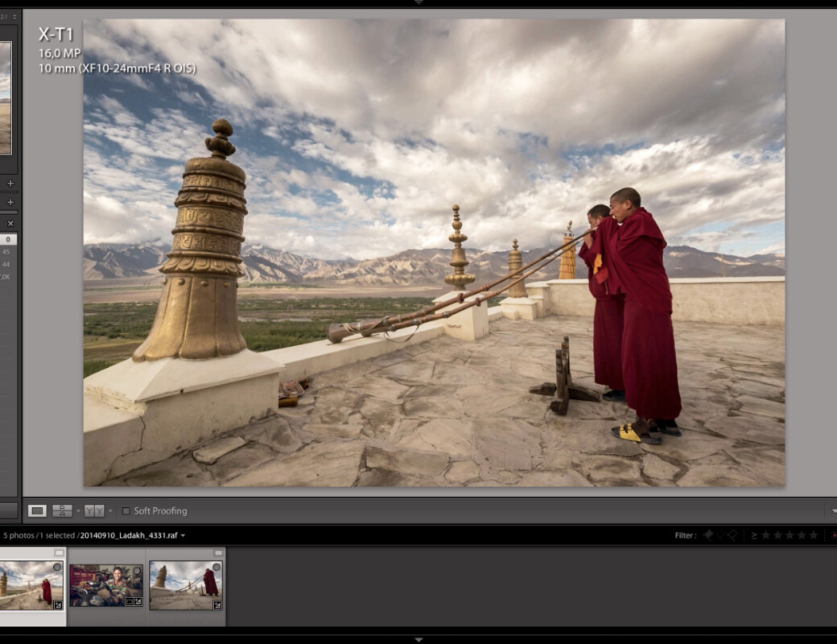
Task: Open the Before/After view options dropdown arrow
Action: pos(110,510)
